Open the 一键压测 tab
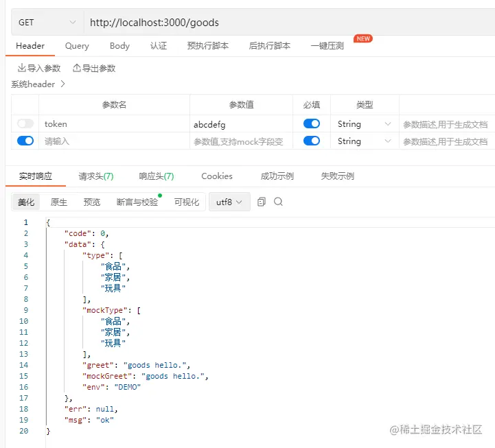The image size is (495, 448). (327, 46)
